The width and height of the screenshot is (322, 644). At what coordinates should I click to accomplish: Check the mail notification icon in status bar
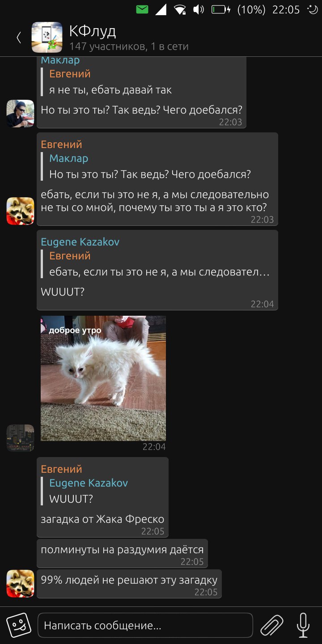142,9
